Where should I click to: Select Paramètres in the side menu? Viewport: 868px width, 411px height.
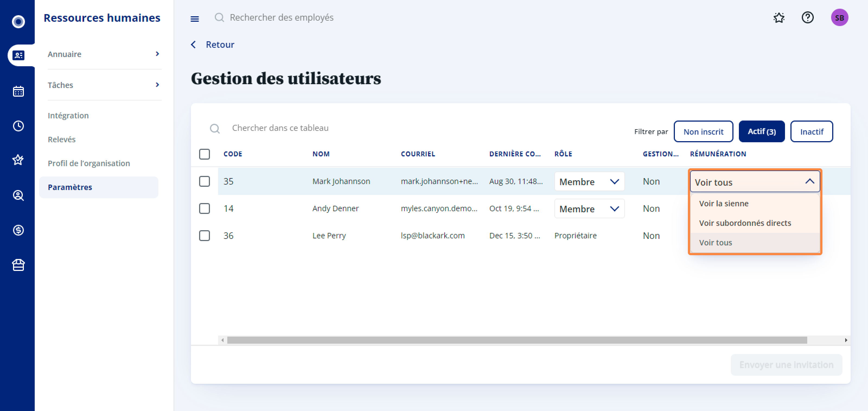(x=99, y=187)
